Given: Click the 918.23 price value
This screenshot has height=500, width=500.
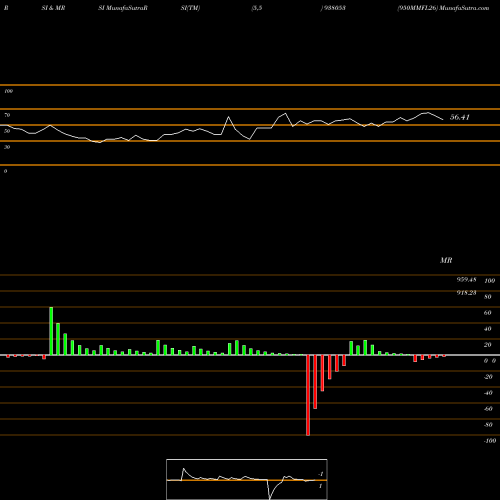Looking at the screenshot, I should (466, 293).
